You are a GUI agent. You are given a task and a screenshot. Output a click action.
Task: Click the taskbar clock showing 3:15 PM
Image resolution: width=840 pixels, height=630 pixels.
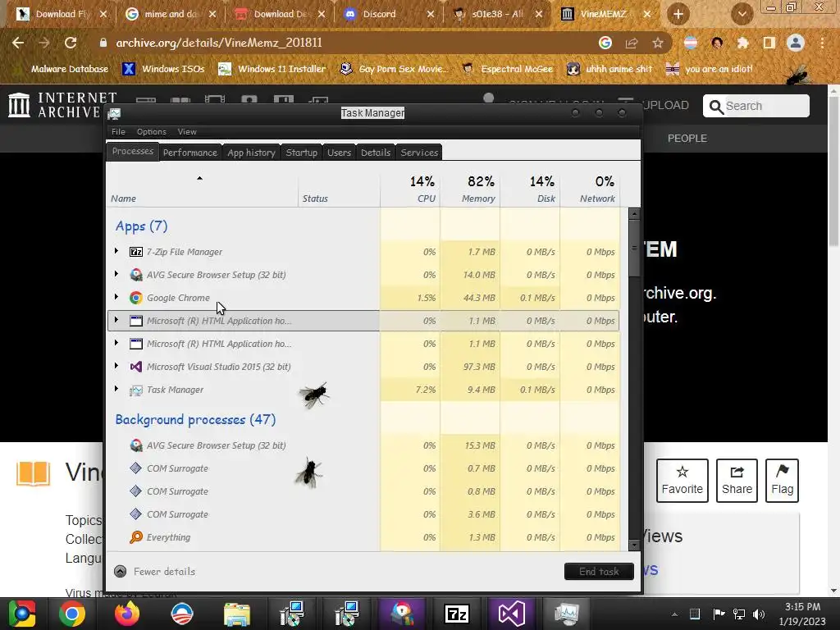click(x=802, y=614)
